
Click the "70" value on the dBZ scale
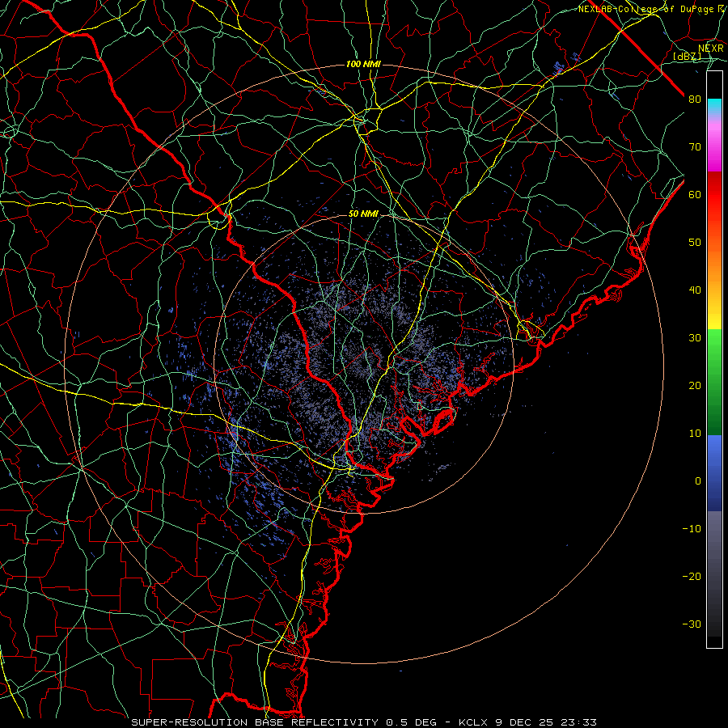tap(695, 146)
